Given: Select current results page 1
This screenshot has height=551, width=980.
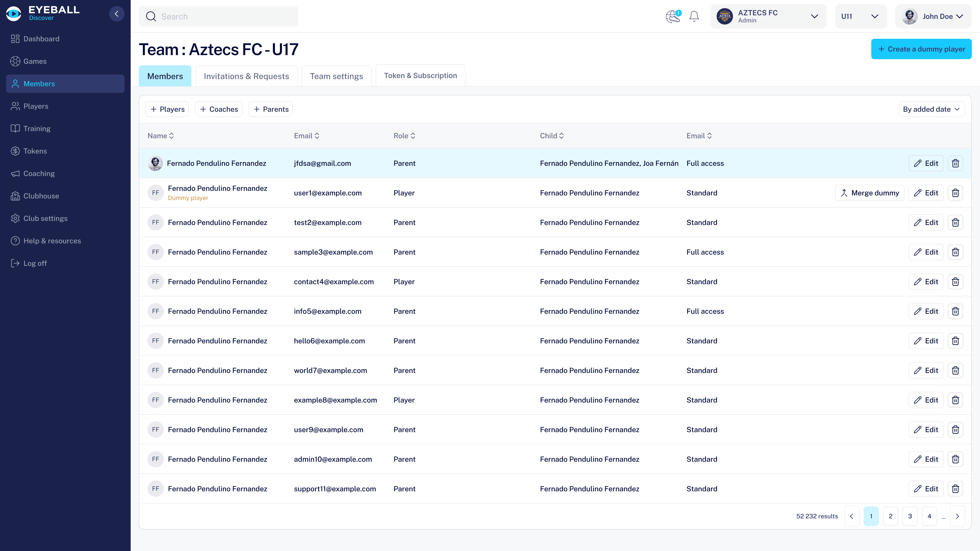Looking at the screenshot, I should (x=871, y=516).
